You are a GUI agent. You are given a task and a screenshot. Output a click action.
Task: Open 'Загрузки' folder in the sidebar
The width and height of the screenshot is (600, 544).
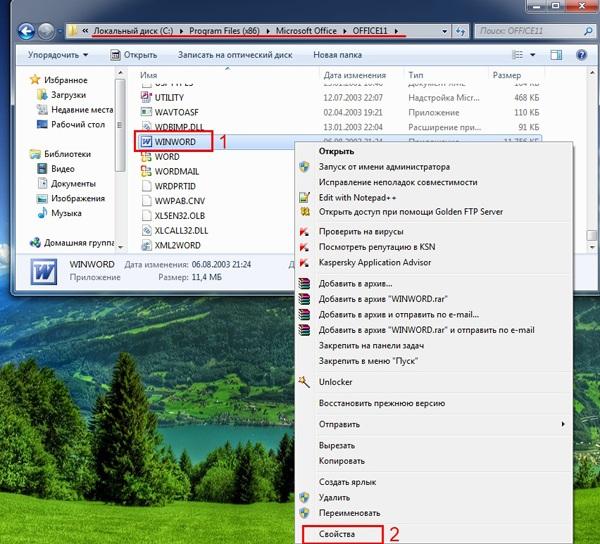(x=70, y=95)
